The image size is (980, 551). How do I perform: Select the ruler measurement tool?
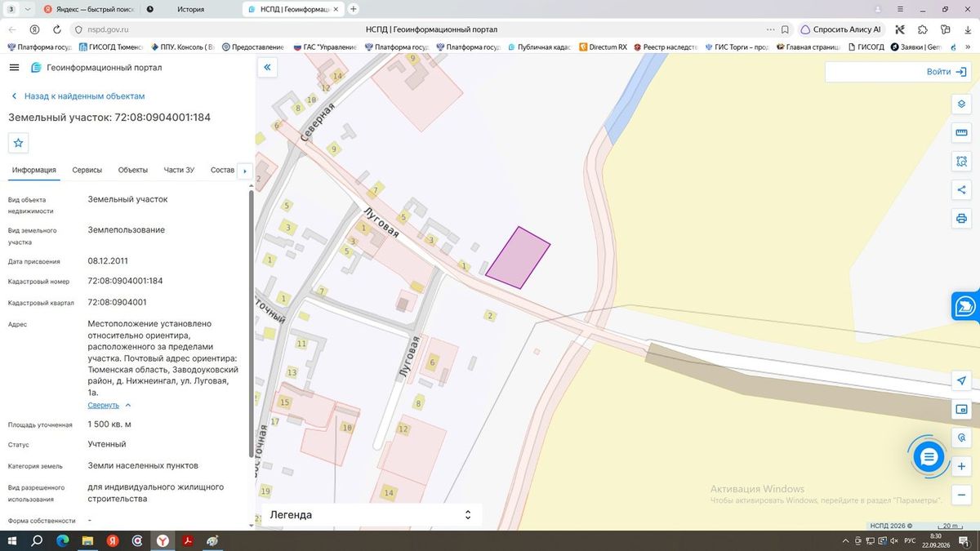pos(961,133)
